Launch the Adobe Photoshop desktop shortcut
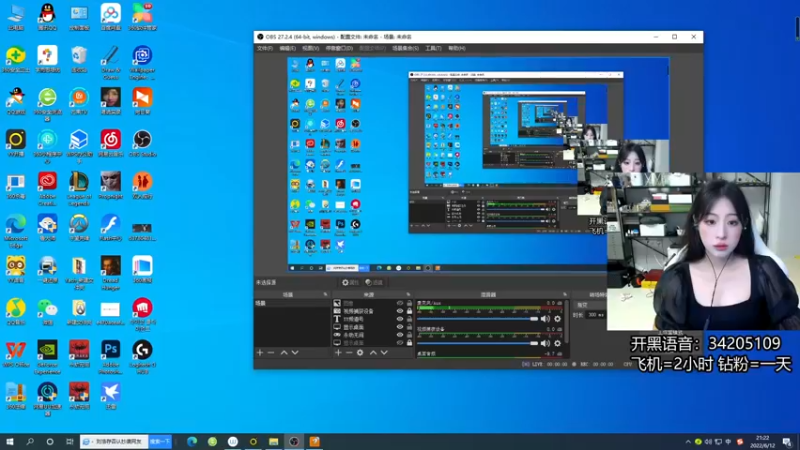 [111, 357]
